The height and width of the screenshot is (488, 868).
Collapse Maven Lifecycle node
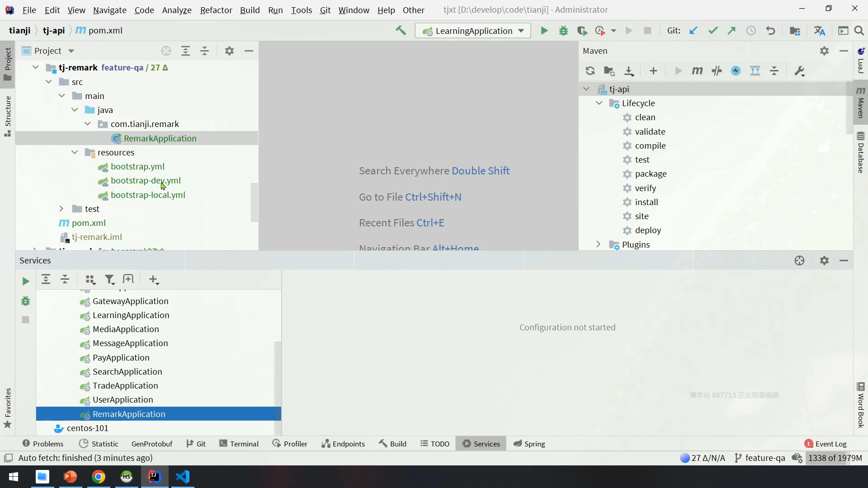click(x=599, y=103)
